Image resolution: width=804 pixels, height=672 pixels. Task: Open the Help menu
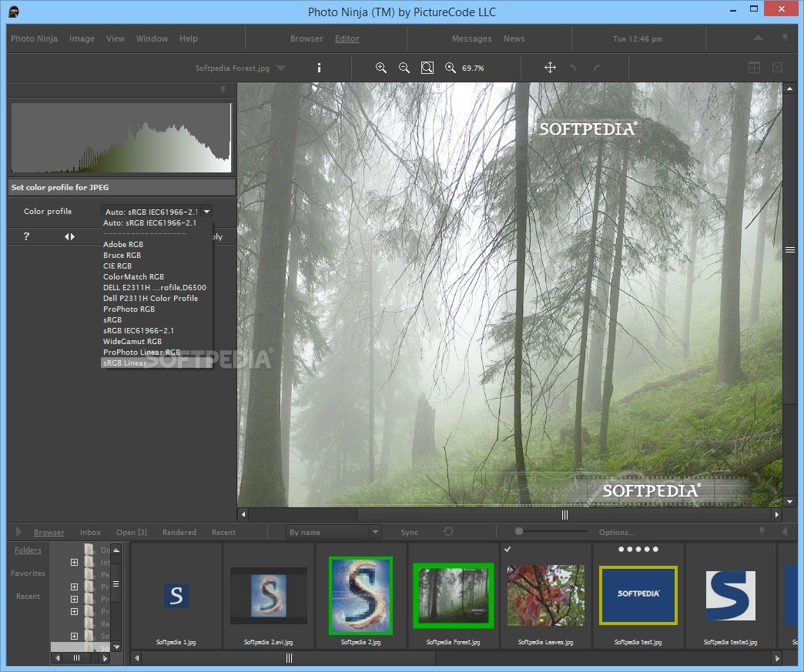188,38
